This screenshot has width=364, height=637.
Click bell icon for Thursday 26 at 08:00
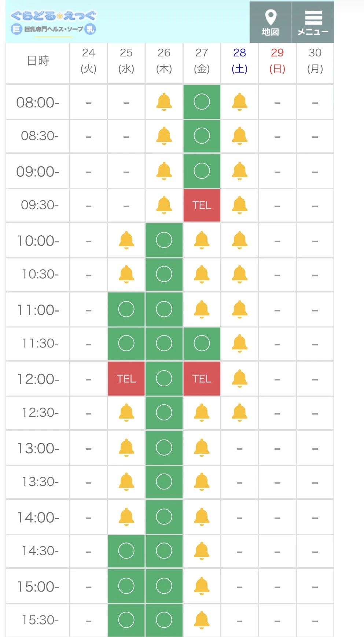tap(164, 102)
